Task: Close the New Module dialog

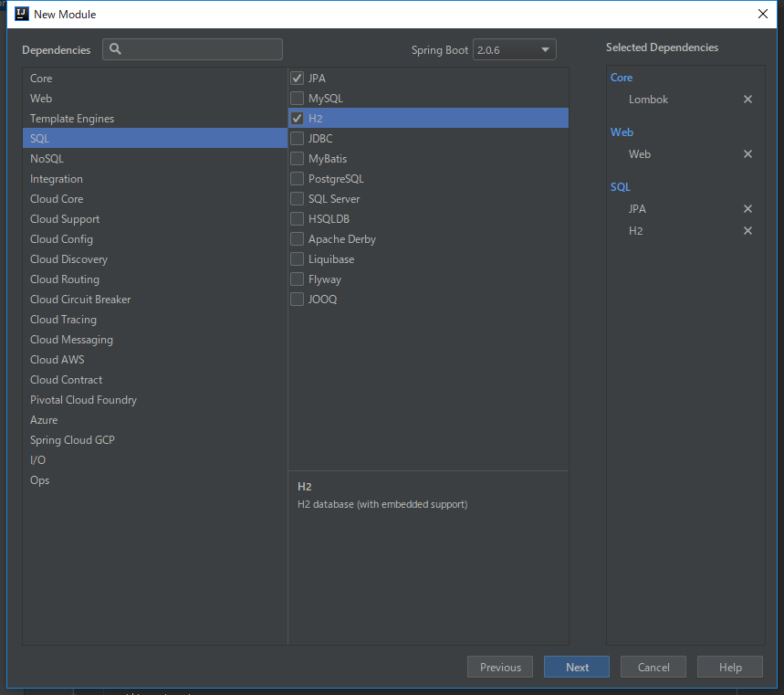Action: 762,14
